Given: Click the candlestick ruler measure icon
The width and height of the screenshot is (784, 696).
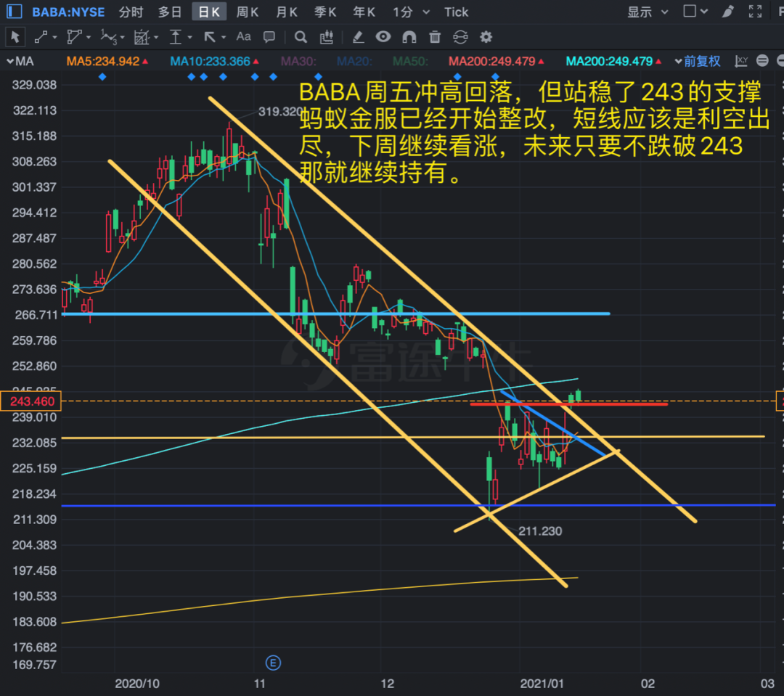Looking at the screenshot, I should click(327, 37).
